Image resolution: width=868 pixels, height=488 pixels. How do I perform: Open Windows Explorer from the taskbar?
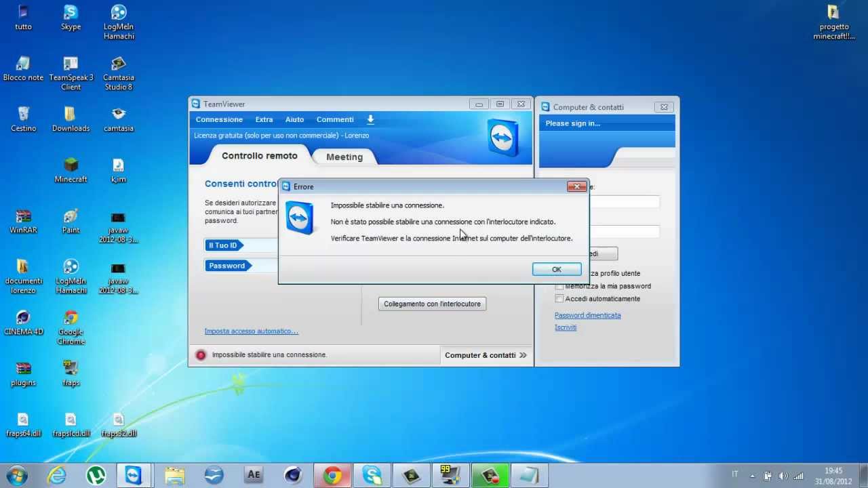(x=174, y=476)
